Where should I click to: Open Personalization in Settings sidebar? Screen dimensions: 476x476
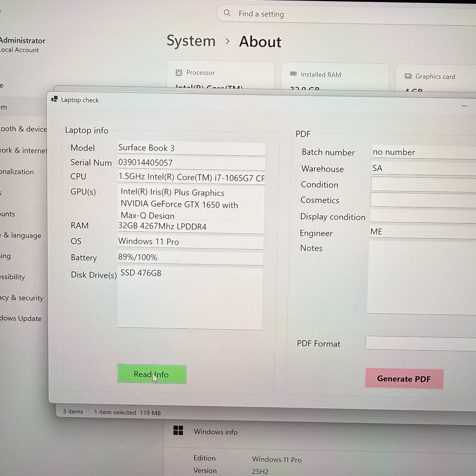coord(17,172)
